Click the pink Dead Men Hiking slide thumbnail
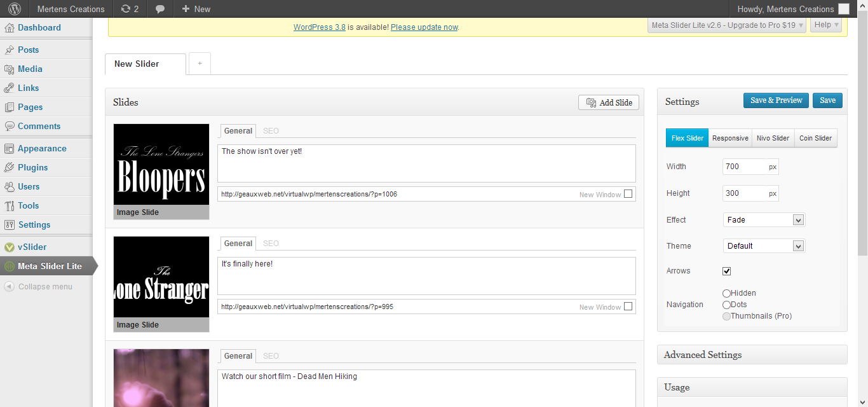Image resolution: width=868 pixels, height=407 pixels. (x=161, y=378)
